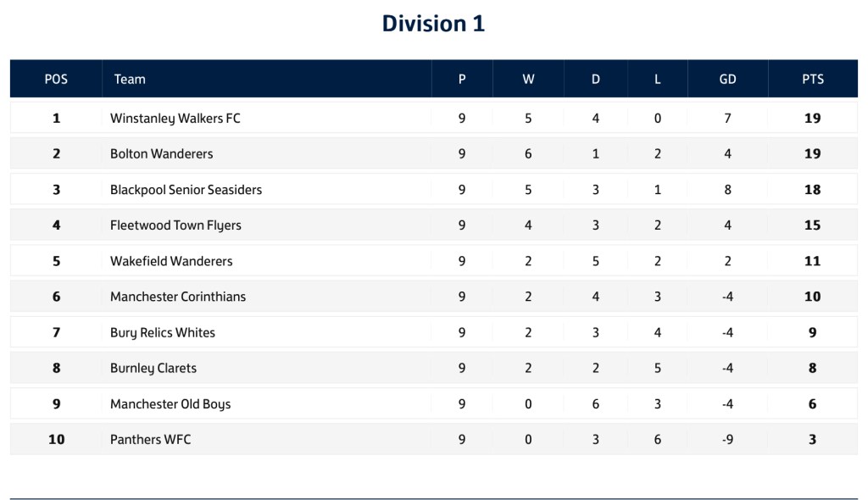The width and height of the screenshot is (868, 500).
Task: Click the Team column header
Action: tap(130, 79)
